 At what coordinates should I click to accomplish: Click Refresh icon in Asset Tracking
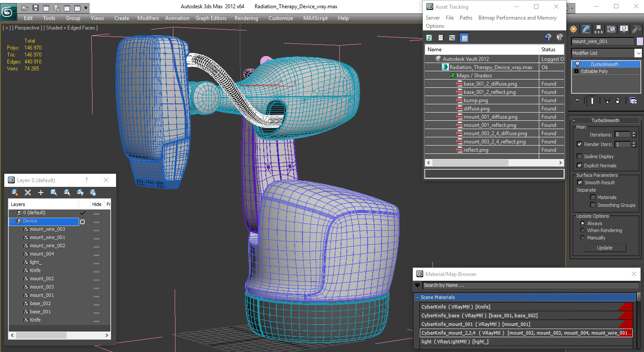(x=429, y=38)
